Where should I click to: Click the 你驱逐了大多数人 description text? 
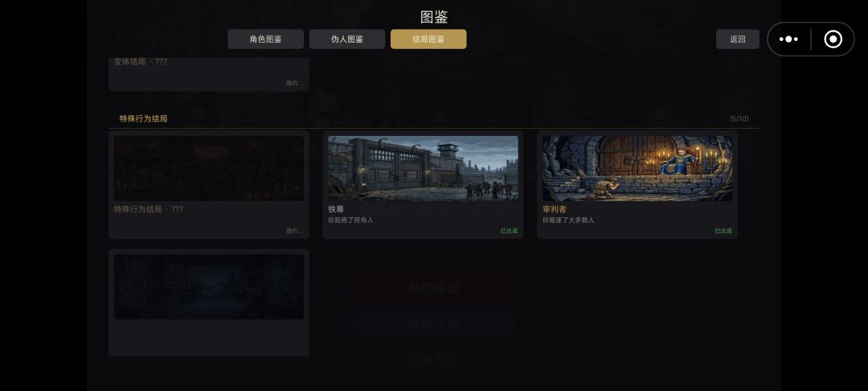[x=568, y=220]
